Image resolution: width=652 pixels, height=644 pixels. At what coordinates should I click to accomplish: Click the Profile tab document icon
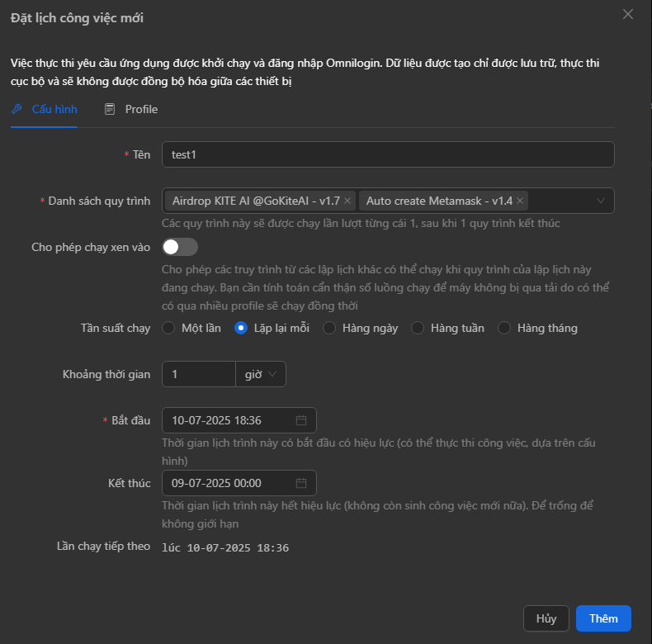[110, 109]
